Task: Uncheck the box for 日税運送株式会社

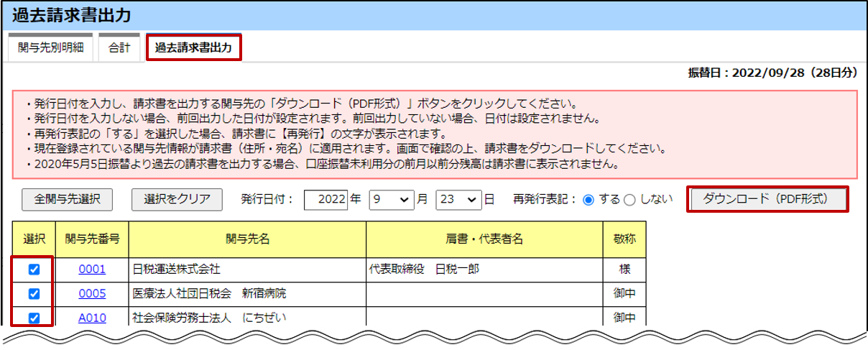Action: click(34, 270)
